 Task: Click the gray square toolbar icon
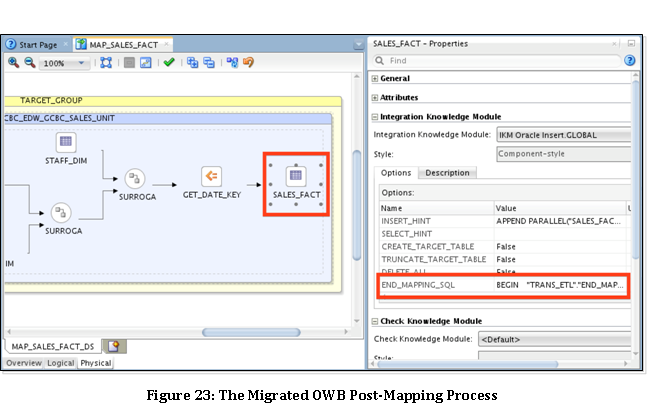[129, 62]
